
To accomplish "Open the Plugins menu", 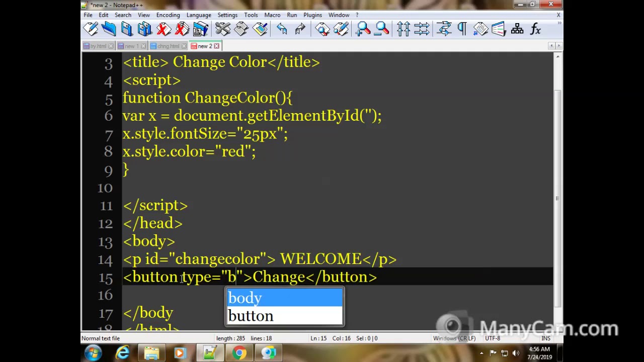I will pyautogui.click(x=312, y=15).
